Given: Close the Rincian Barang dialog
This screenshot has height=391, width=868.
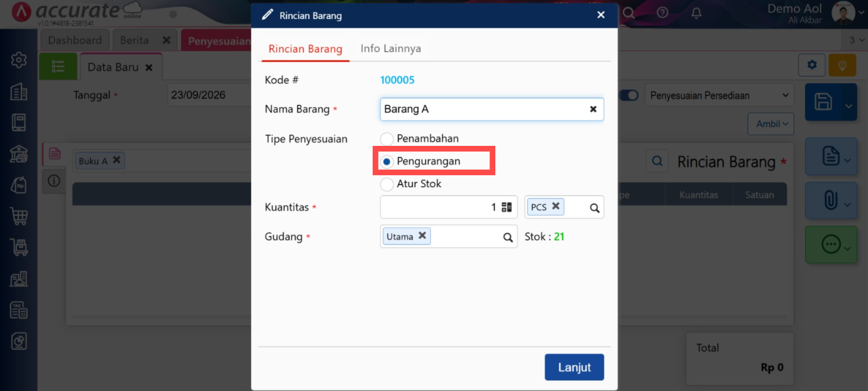Looking at the screenshot, I should (601, 15).
